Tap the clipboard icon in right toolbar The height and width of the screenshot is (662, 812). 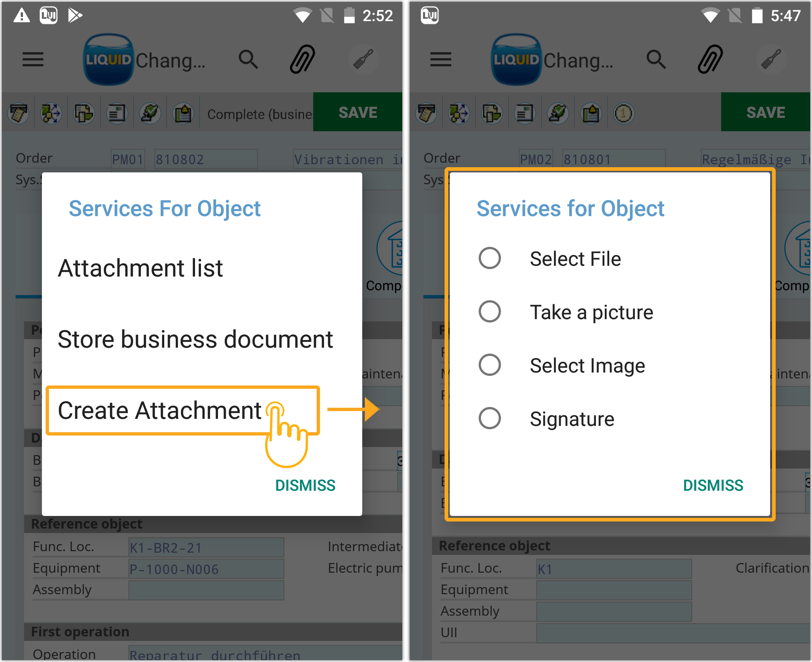tap(591, 113)
